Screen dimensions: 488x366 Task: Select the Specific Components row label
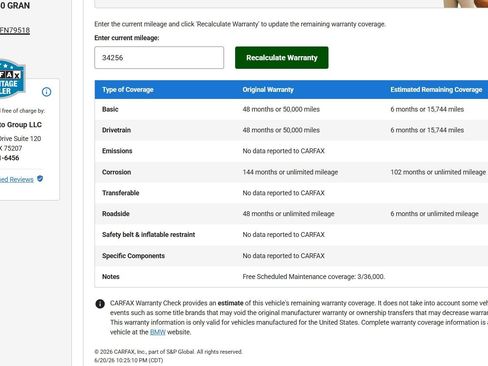point(133,256)
